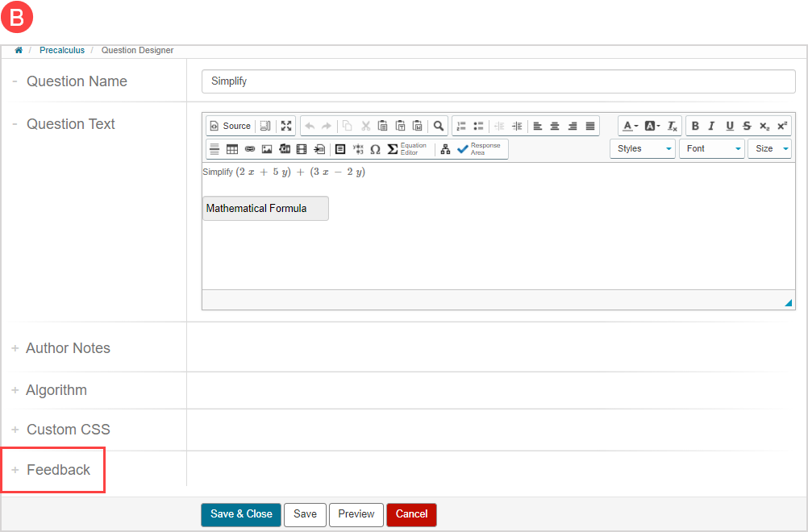Open the Styles dropdown
Image resolution: width=808 pixels, height=532 pixels.
tap(642, 148)
